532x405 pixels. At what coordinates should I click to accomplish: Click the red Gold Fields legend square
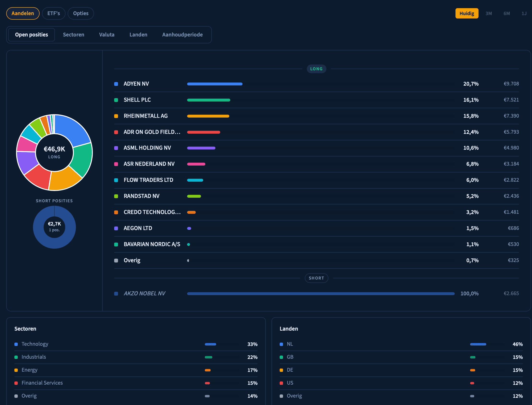[x=116, y=132]
